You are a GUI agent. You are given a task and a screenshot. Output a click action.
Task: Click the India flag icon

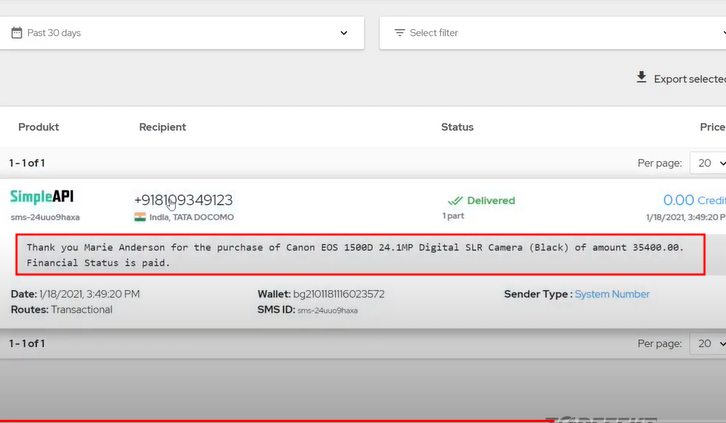(x=140, y=217)
